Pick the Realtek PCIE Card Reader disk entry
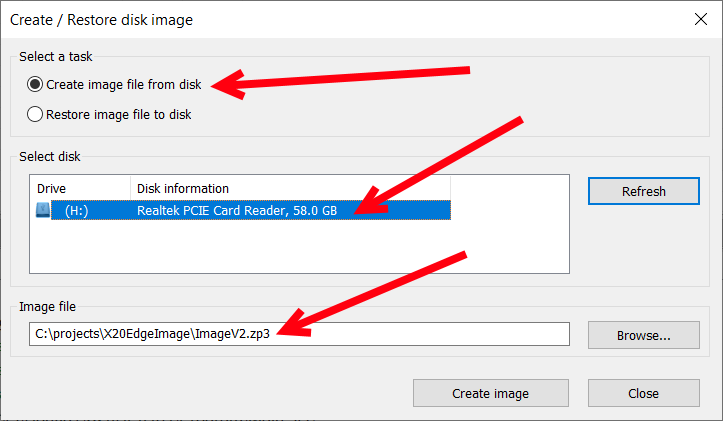The height and width of the screenshot is (421, 723). point(236,210)
